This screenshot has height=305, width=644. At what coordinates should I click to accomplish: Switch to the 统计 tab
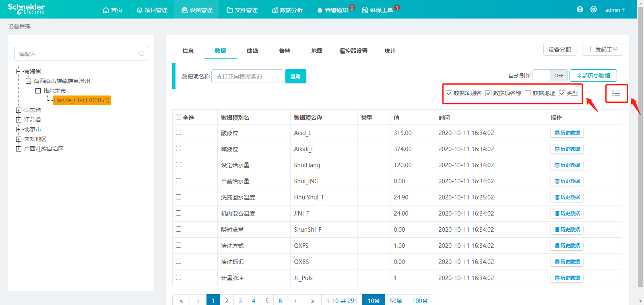[390, 51]
